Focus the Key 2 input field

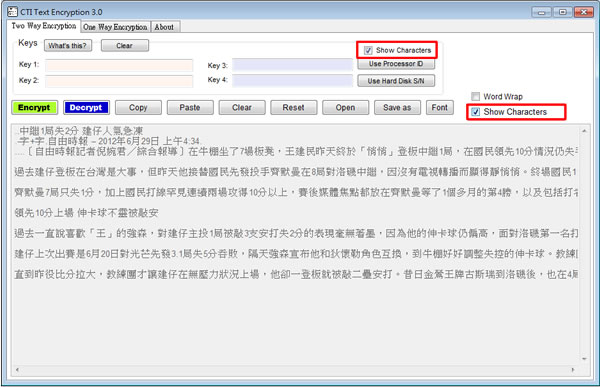click(119, 81)
